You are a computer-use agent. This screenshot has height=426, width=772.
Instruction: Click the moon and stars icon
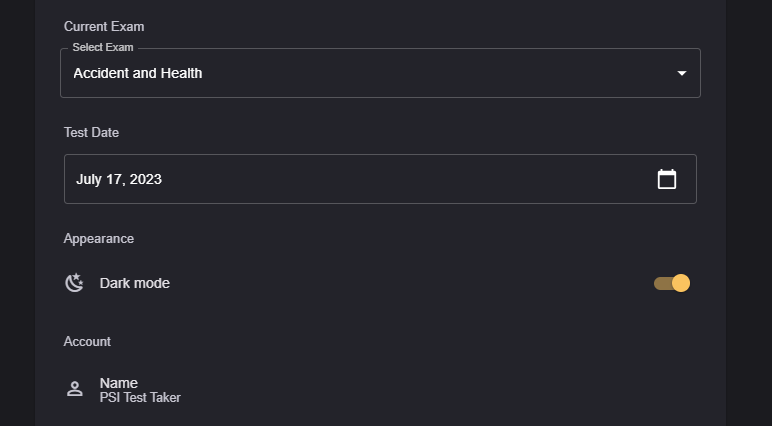point(74,283)
